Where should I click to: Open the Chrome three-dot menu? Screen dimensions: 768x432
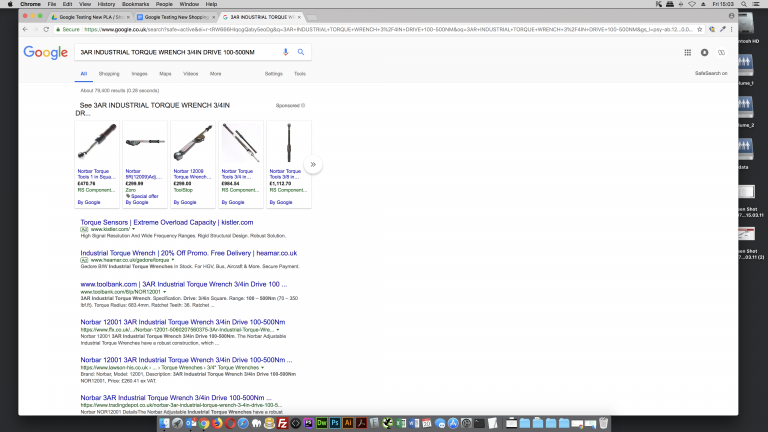pyautogui.click(x=731, y=29)
